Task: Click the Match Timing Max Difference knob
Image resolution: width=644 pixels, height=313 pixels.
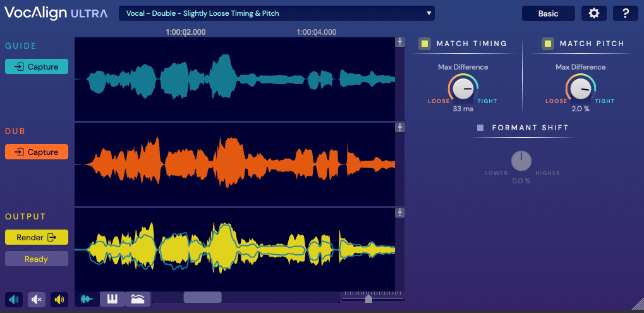Action: (463, 88)
